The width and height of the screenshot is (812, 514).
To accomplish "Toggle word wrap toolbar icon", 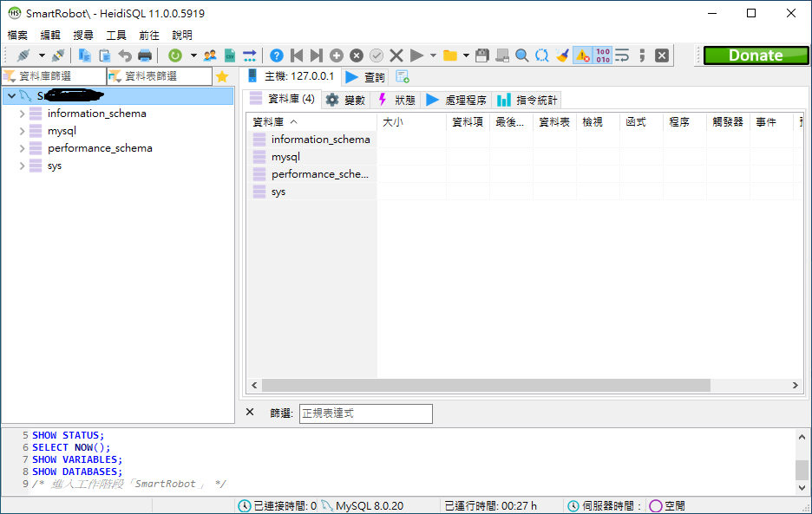I will click(x=622, y=55).
